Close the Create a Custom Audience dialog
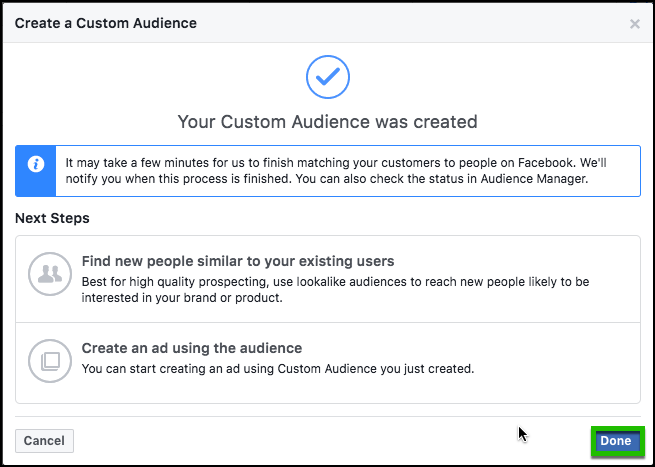Viewport: 655px width, 467px height. [x=634, y=24]
